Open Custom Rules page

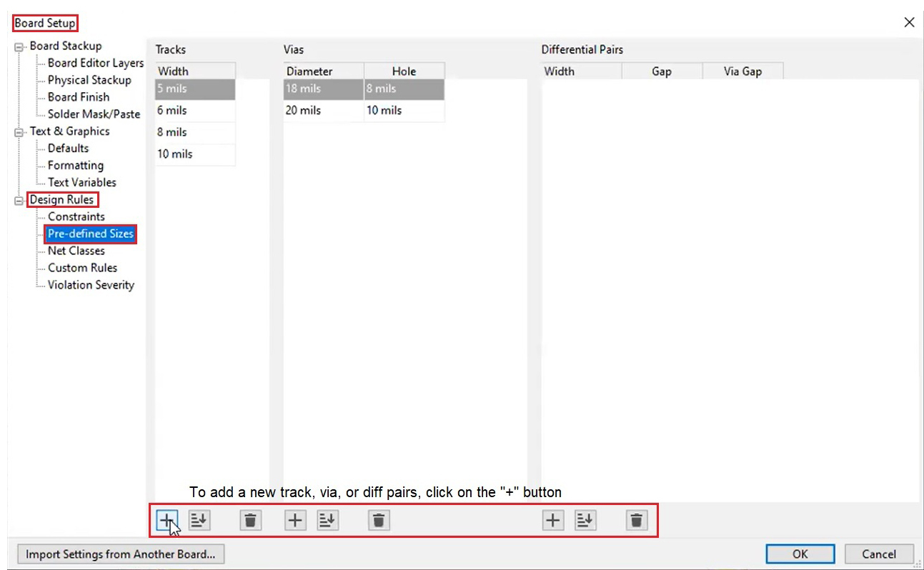82,268
